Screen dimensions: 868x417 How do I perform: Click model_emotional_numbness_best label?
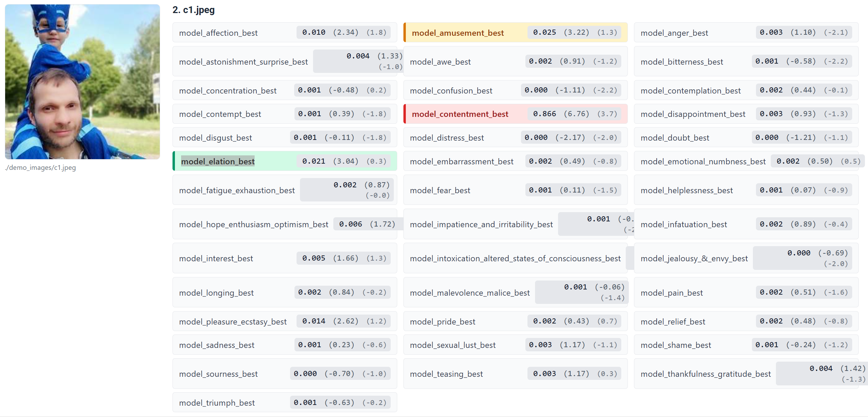tap(703, 161)
